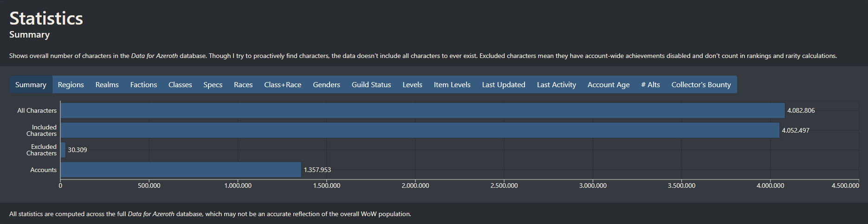Image resolution: width=868 pixels, height=224 pixels.
Task: Open the Collector's Bounty tab
Action: point(701,84)
